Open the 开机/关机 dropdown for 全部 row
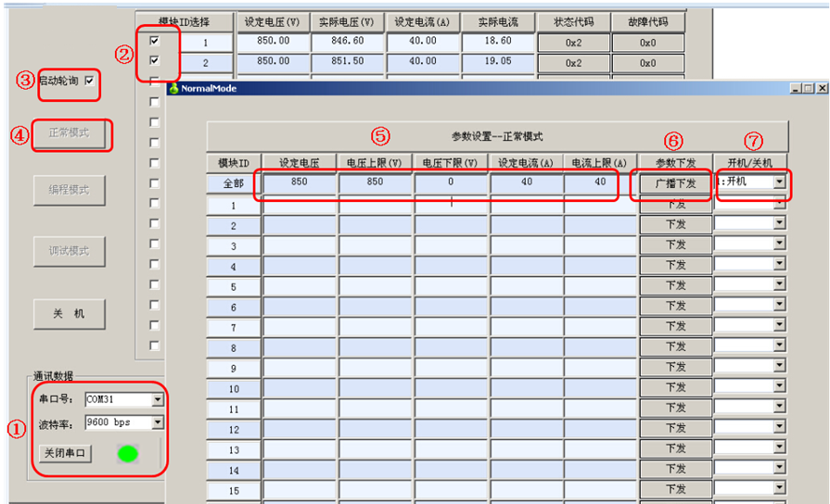 click(779, 182)
